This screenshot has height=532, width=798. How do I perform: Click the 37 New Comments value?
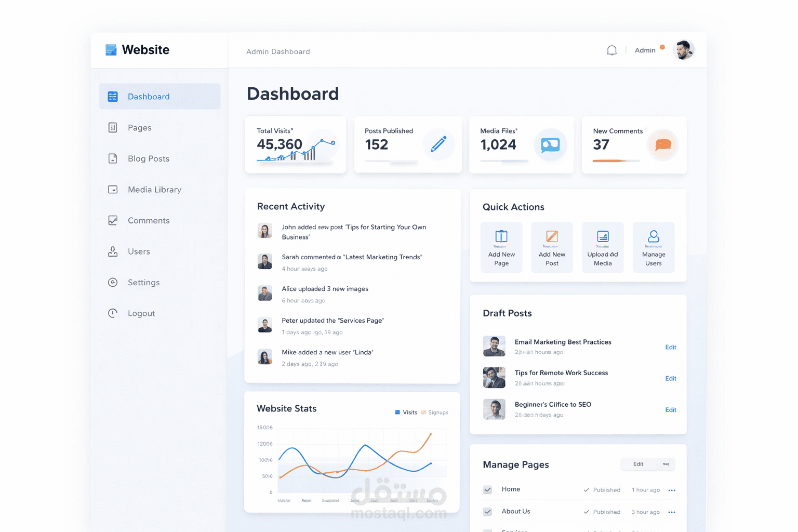pos(601,144)
